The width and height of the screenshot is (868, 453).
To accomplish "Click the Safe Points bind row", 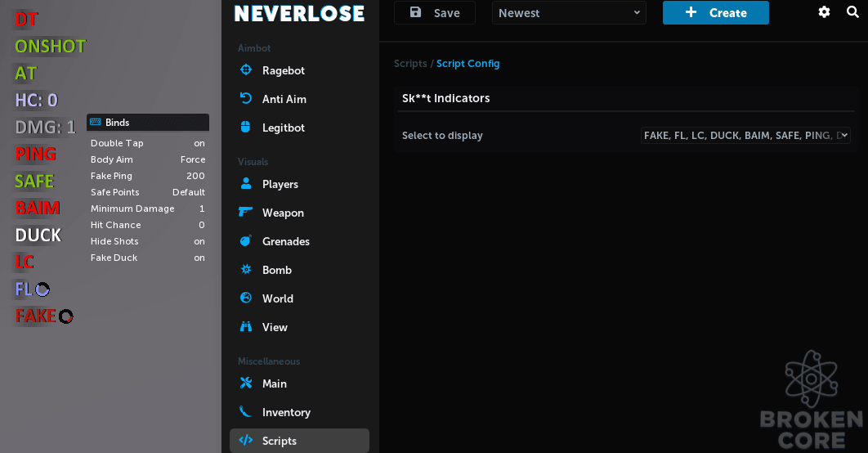I will tap(148, 192).
